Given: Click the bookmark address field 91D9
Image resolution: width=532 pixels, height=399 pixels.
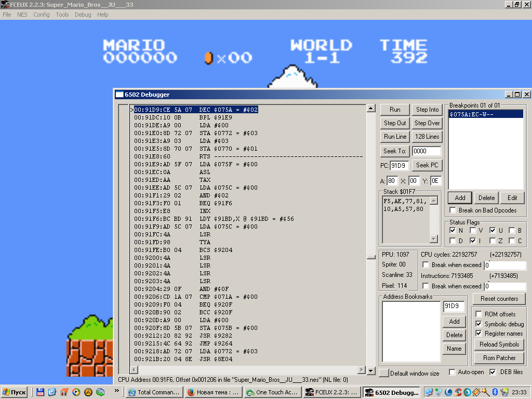Looking at the screenshot, I should pyautogui.click(x=454, y=306).
